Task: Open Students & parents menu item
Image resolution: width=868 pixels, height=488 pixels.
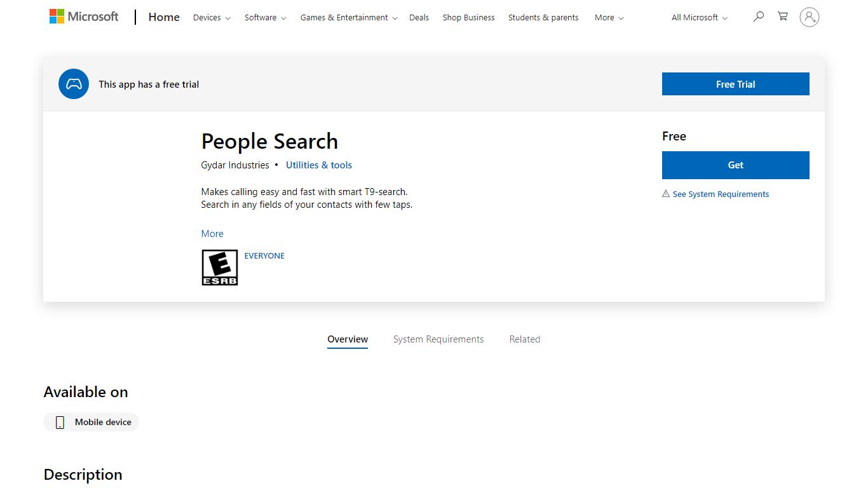Action: 543,18
